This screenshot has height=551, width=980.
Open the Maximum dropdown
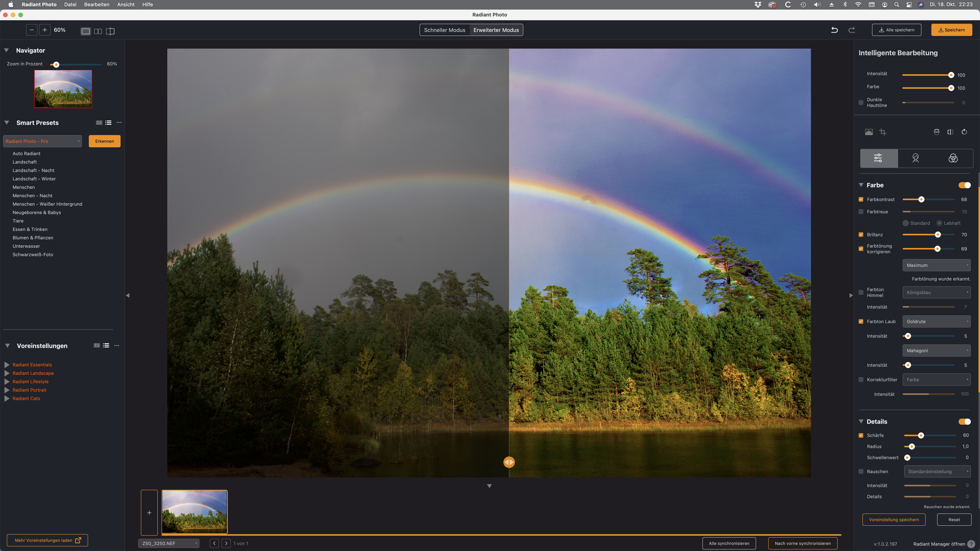(x=936, y=265)
